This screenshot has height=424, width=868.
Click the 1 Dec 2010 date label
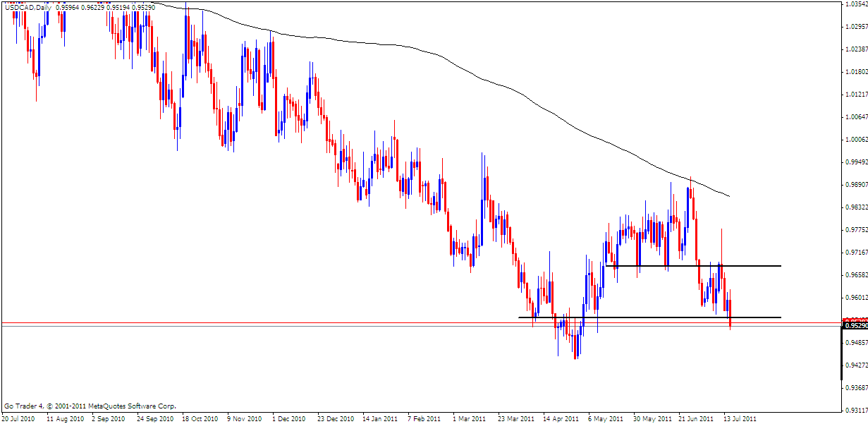[288, 418]
